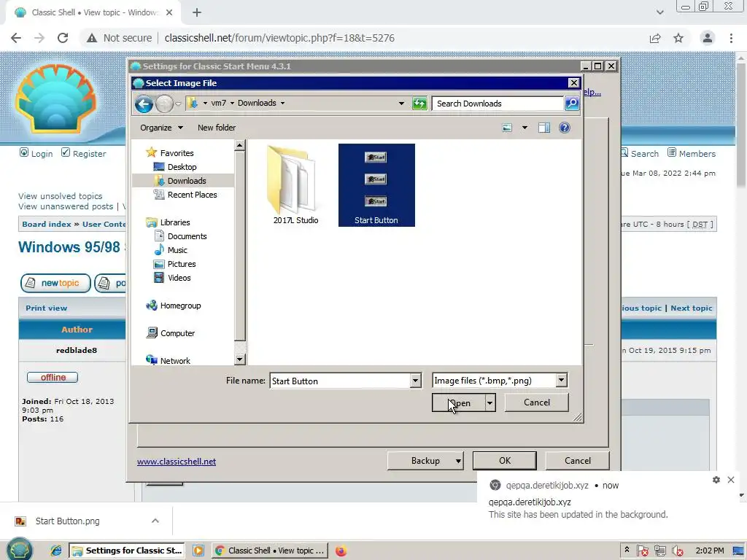Reload the Chrome page
The width and height of the screenshot is (747, 560).
[x=63, y=38]
